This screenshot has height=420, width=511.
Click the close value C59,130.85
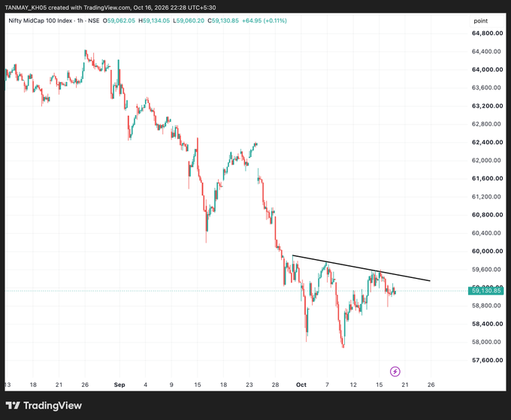pyautogui.click(x=223, y=20)
